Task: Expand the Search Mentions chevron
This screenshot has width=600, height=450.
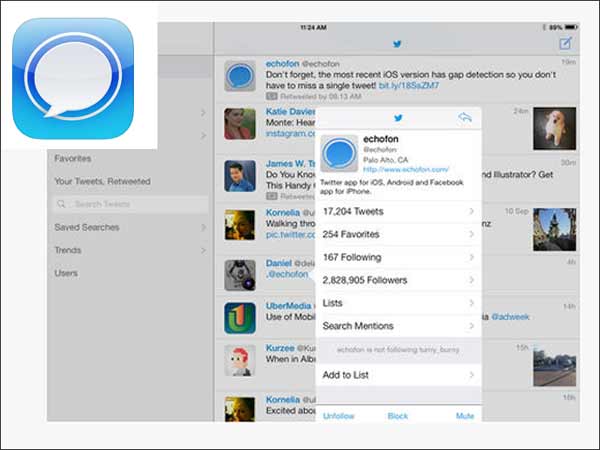Action: pos(472,326)
